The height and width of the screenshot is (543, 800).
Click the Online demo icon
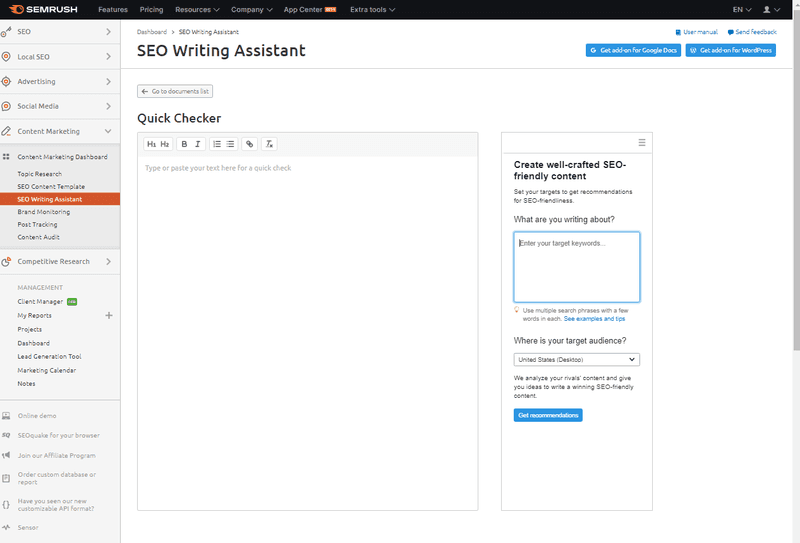[6, 415]
